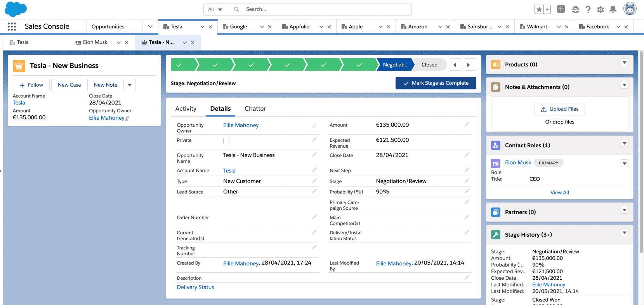The height and width of the screenshot is (305, 644).
Task: Open the Favorites star icon
Action: click(x=539, y=9)
